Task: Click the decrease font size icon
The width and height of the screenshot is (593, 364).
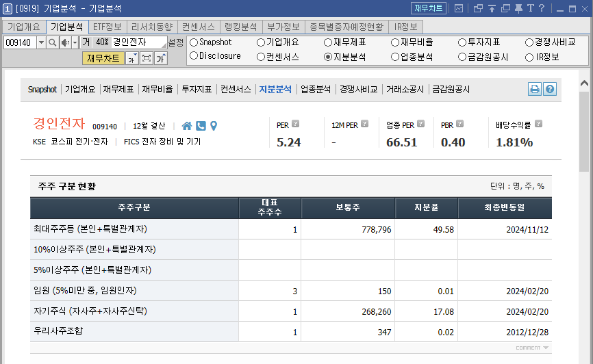Action: [132, 58]
